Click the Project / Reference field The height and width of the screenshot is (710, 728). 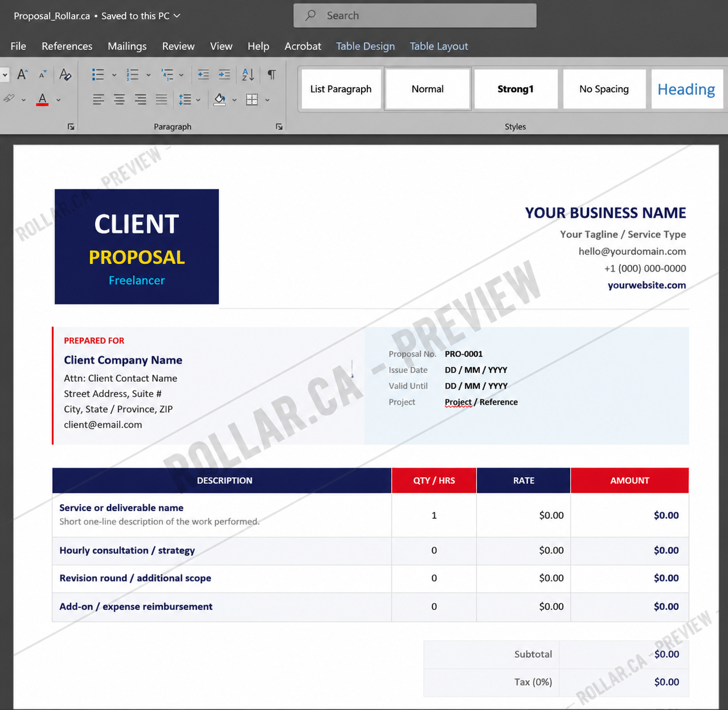pyautogui.click(x=482, y=402)
